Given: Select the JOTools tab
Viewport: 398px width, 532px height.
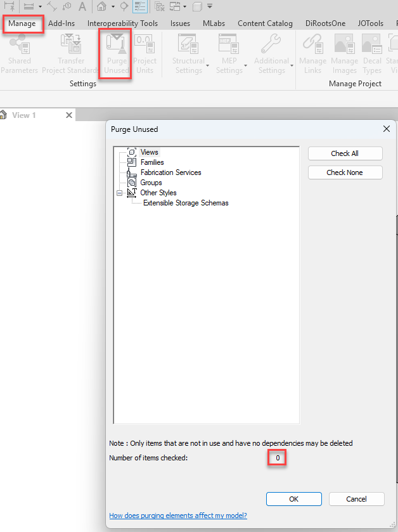Looking at the screenshot, I should click(x=370, y=23).
